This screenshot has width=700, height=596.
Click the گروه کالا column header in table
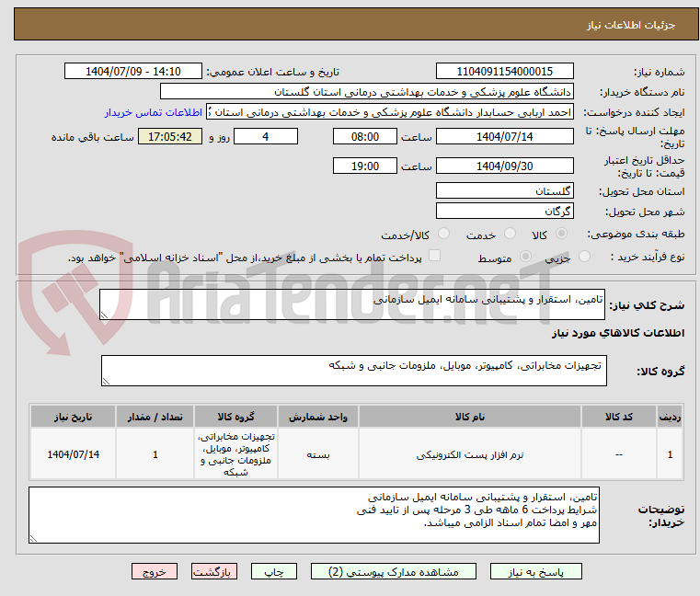coord(235,417)
